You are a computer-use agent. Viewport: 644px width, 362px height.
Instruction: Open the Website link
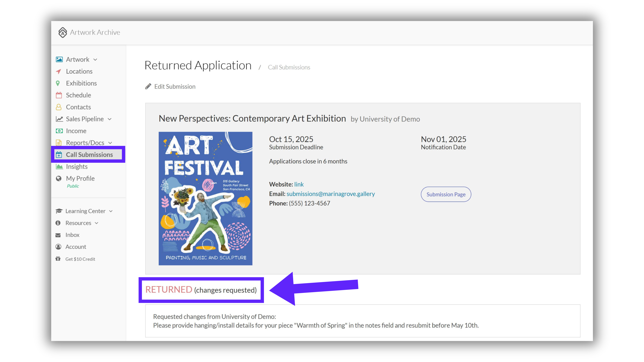299,184
